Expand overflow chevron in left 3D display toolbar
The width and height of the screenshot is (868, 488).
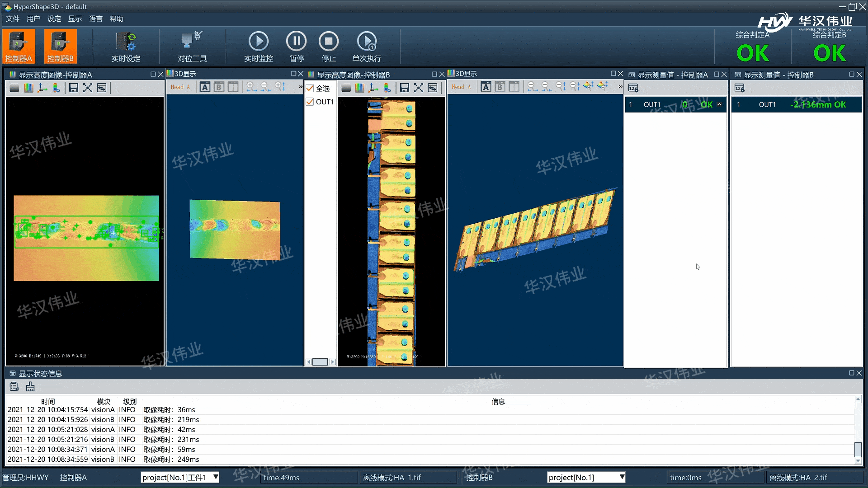[301, 87]
